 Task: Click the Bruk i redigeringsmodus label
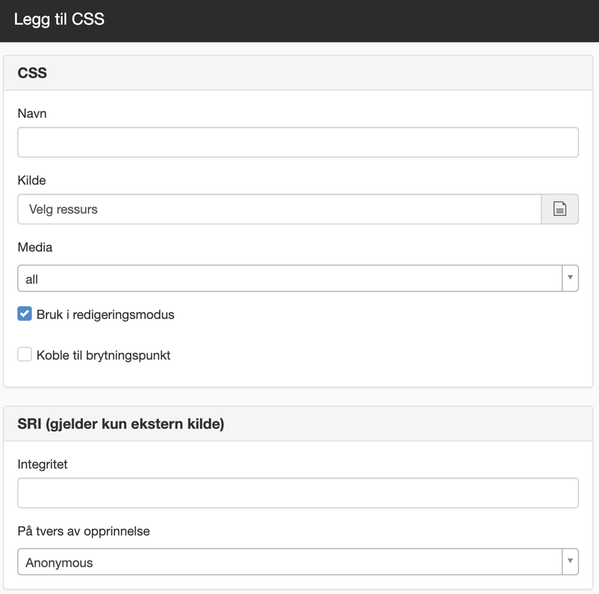(x=105, y=314)
